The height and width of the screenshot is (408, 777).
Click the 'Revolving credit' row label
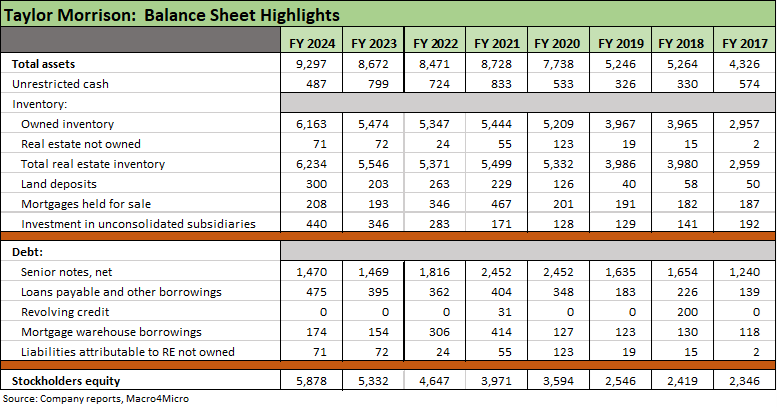pyautogui.click(x=65, y=312)
